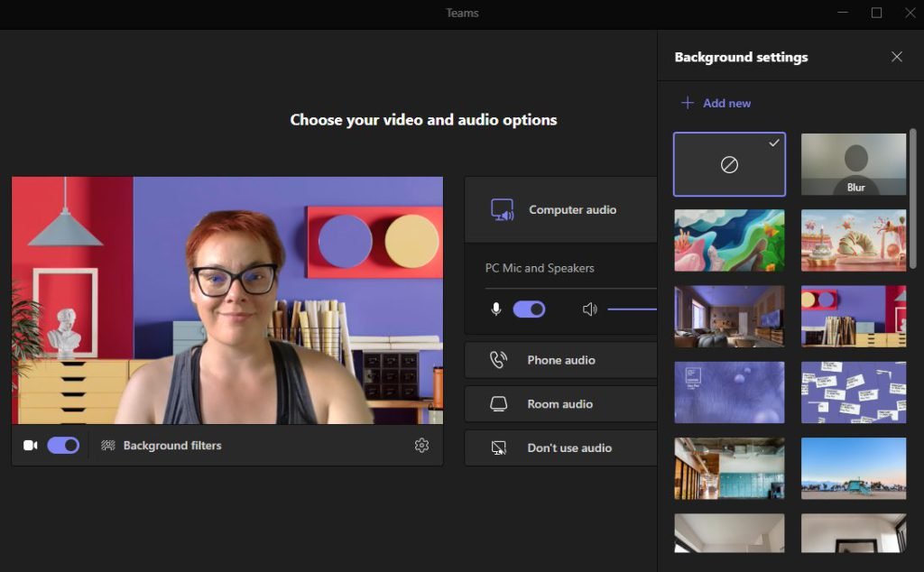Turn off the camera toggle

point(63,446)
